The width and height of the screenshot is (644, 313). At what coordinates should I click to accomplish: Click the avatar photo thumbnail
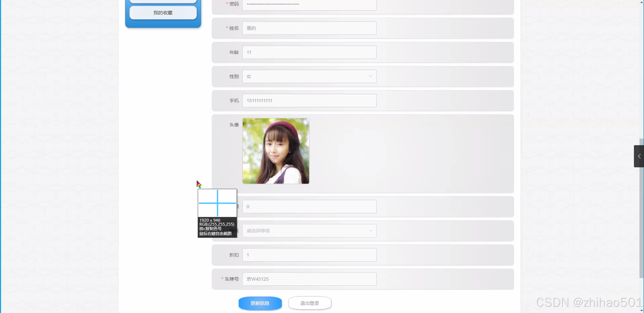[x=276, y=151]
